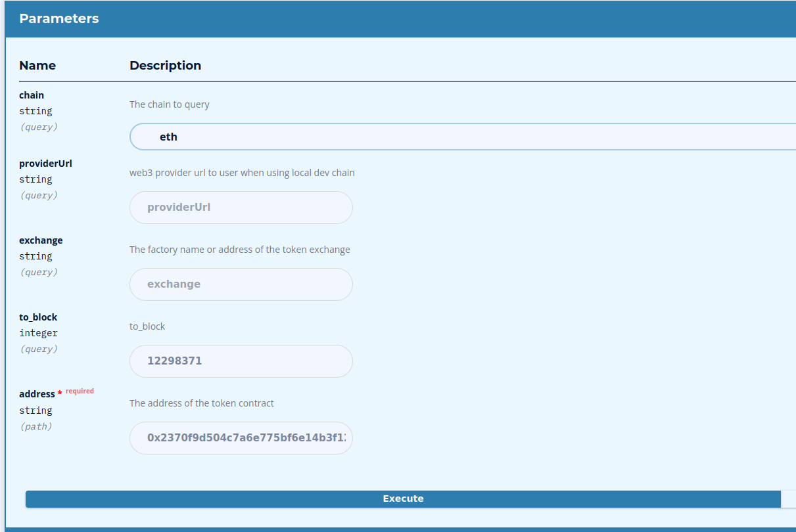Click the to_block parameter name

tap(37, 317)
